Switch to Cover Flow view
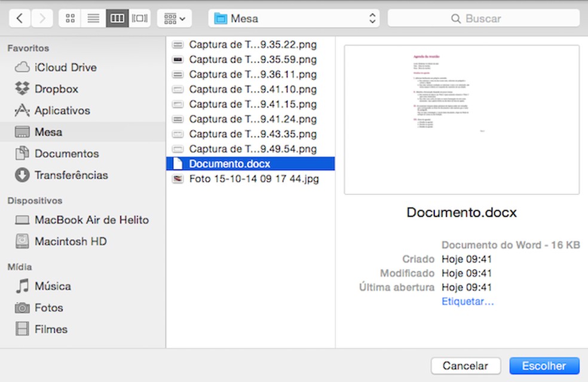This screenshot has width=588, height=382. point(140,19)
